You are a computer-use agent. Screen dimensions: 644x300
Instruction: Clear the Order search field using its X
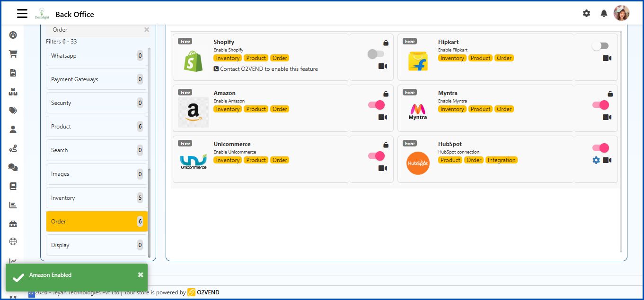(146, 29)
